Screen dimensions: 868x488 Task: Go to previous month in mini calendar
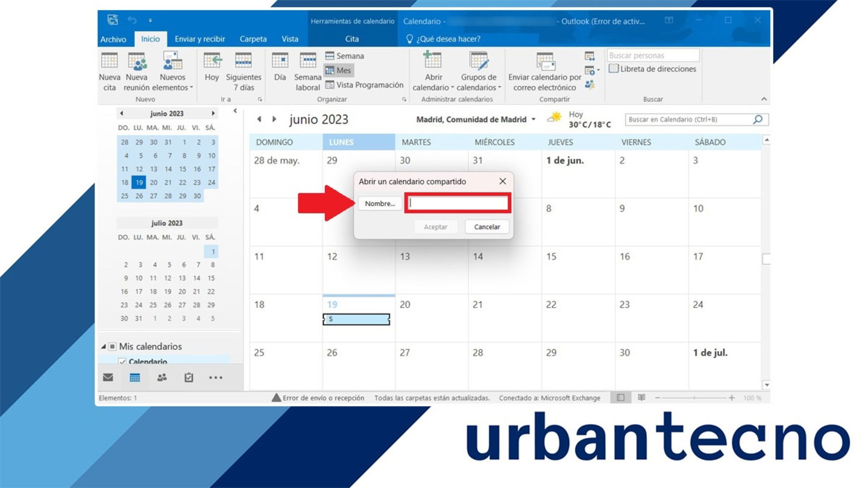coord(121,113)
